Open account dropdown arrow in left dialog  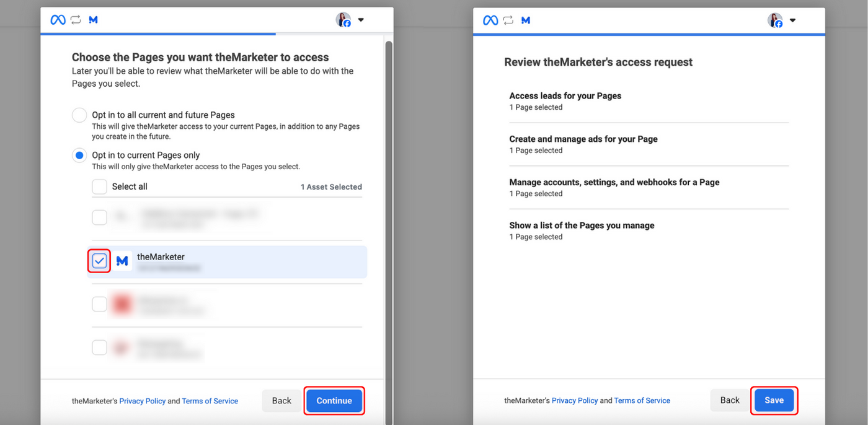tap(361, 20)
